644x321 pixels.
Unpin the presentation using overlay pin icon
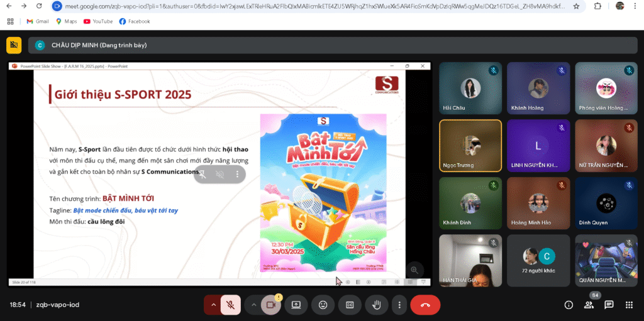tap(203, 174)
